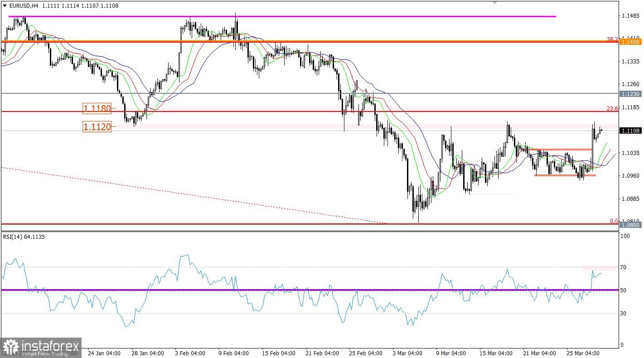Click the 1.1260 price axis value
The image size is (644, 358).
631,84
